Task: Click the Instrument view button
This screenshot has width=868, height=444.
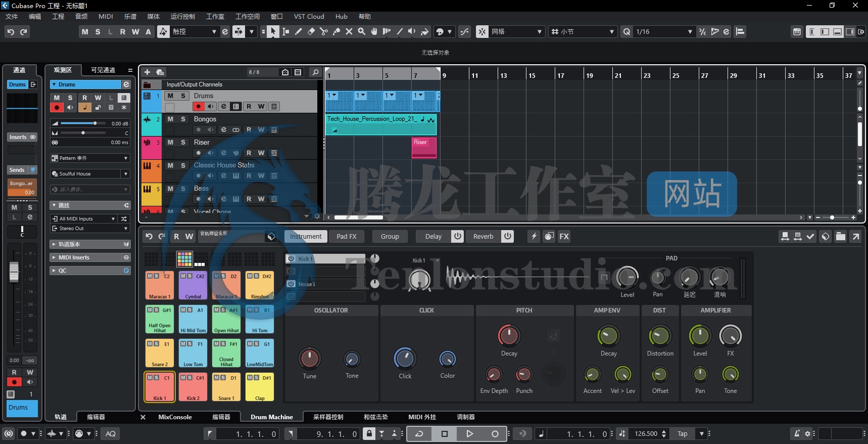Action: tap(306, 236)
